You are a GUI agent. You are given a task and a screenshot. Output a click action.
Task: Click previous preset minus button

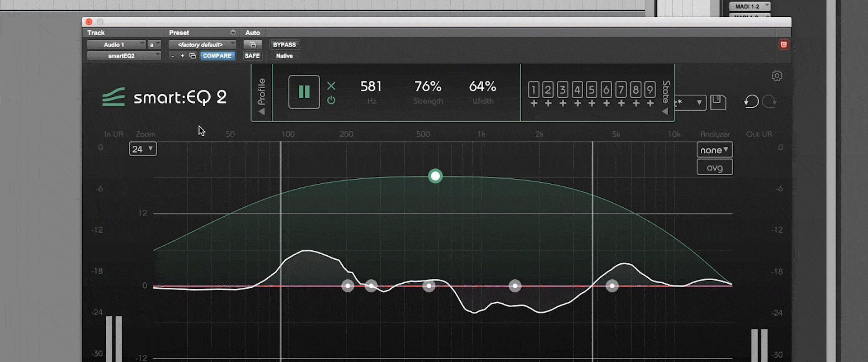pyautogui.click(x=173, y=56)
